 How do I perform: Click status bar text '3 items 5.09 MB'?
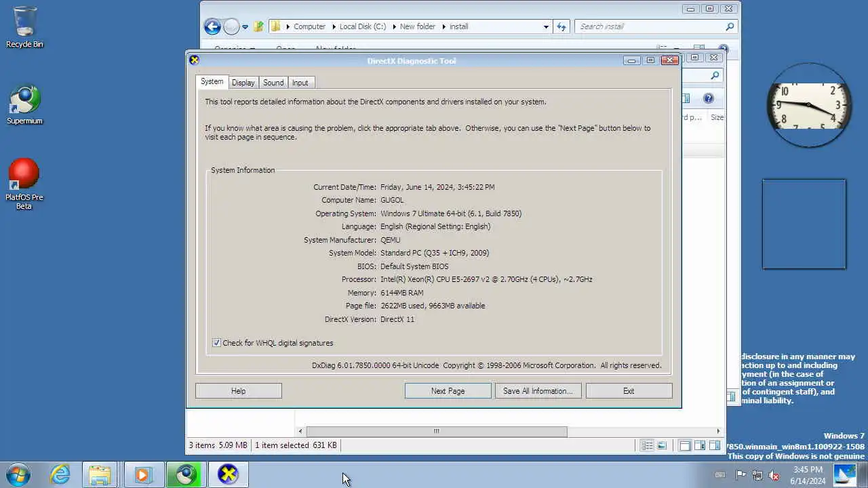click(218, 445)
